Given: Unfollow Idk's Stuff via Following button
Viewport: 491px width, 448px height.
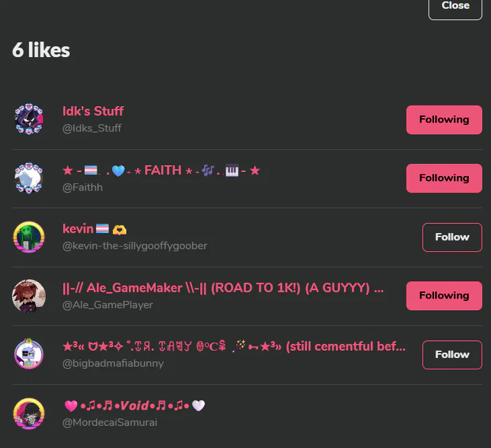Looking at the screenshot, I should coord(444,120).
